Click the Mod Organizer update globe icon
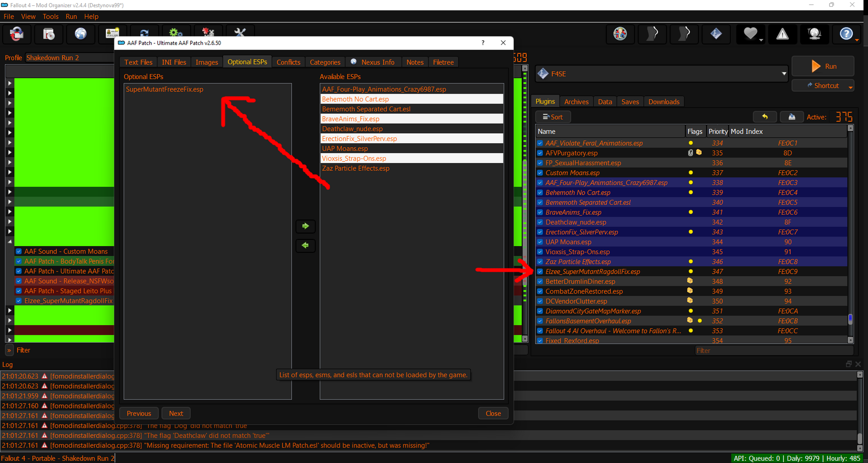This screenshot has width=868, height=463. pos(814,34)
